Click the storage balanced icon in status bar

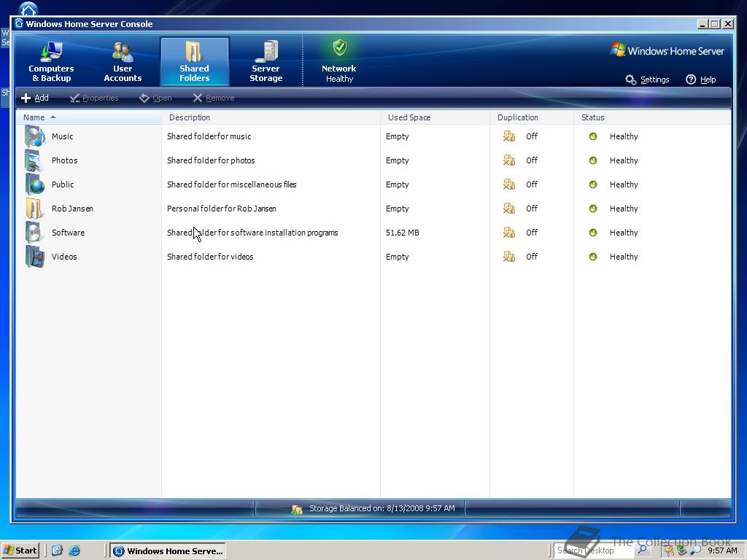tap(297, 510)
